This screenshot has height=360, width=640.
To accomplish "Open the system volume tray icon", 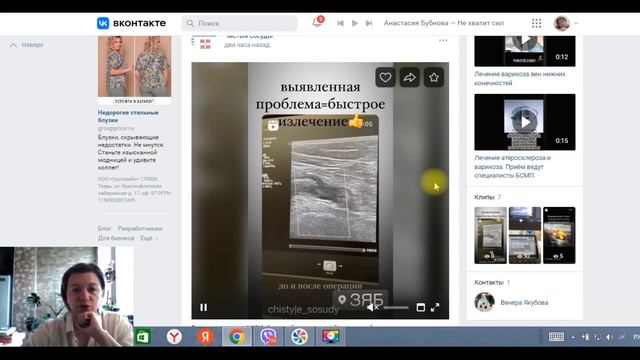I will 609,337.
